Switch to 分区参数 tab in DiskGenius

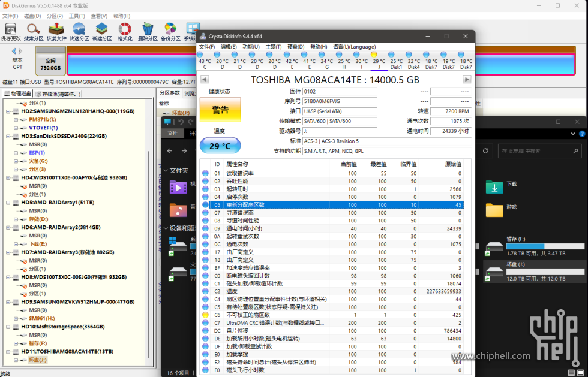coord(169,93)
